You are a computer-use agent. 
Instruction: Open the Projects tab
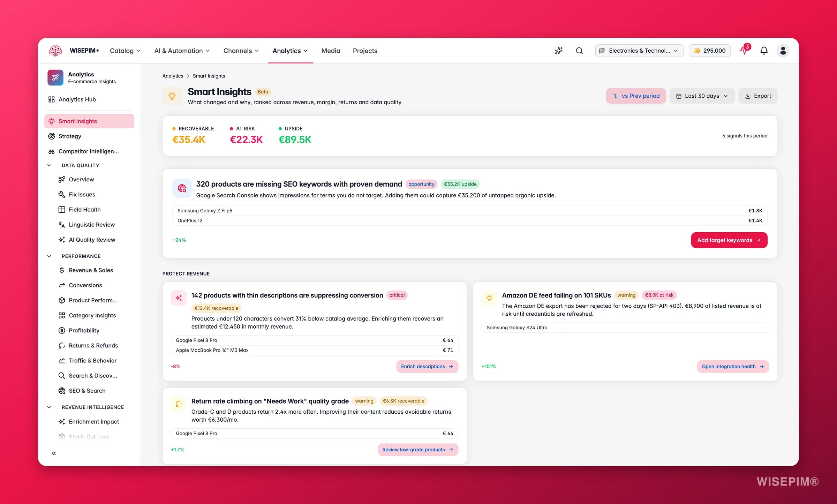(365, 51)
